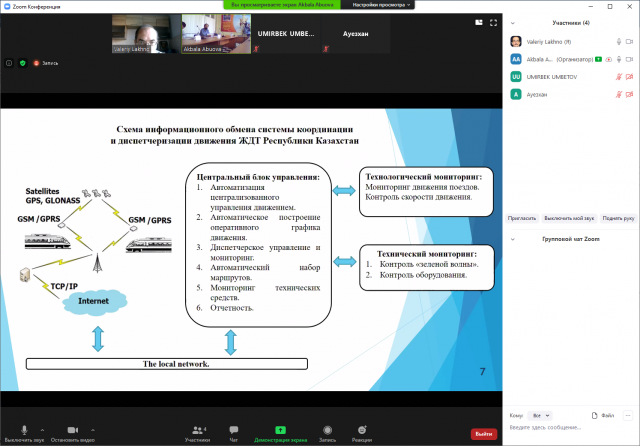The image size is (640, 446).
Task: Click Valeriy Lakhno in participants list
Action: 571,42
